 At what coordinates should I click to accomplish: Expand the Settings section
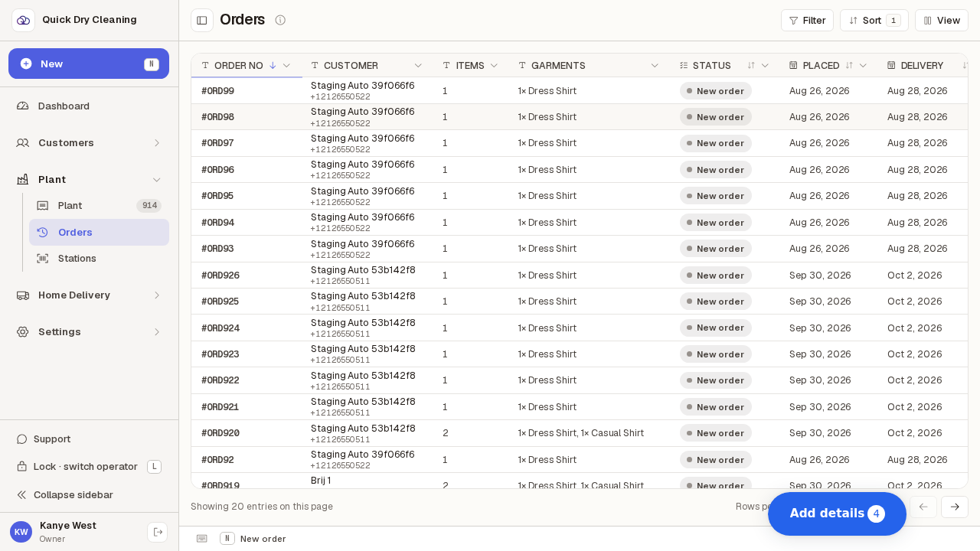[89, 331]
